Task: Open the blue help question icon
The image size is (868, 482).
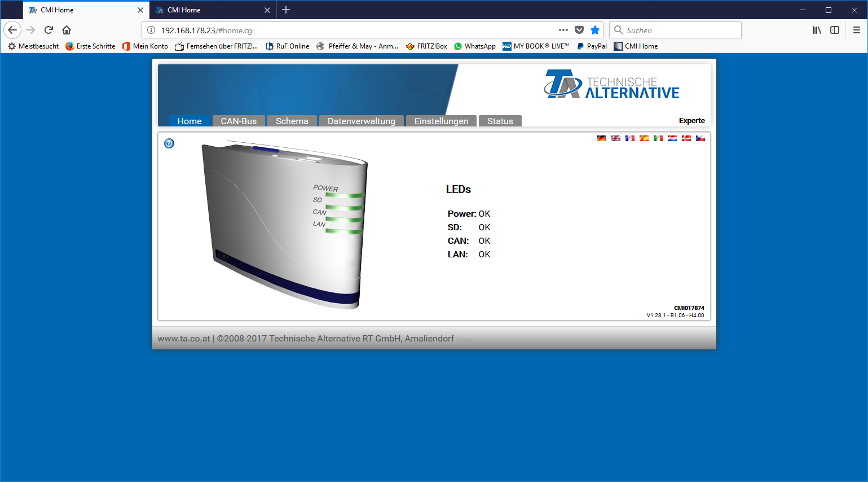Action: pos(169,143)
